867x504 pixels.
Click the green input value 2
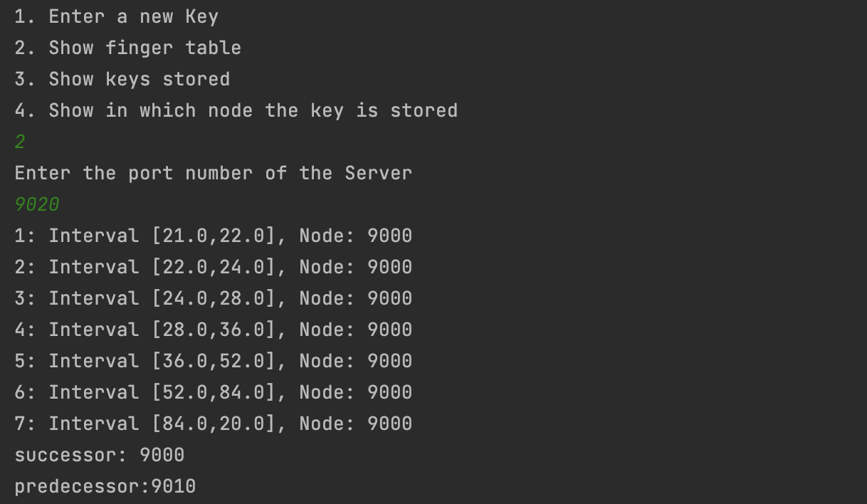coord(20,142)
